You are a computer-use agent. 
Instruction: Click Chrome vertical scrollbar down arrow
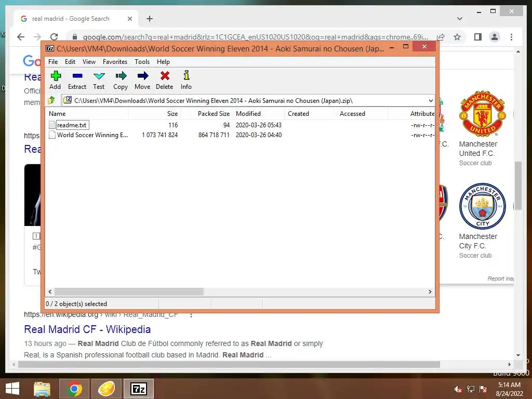(518, 355)
